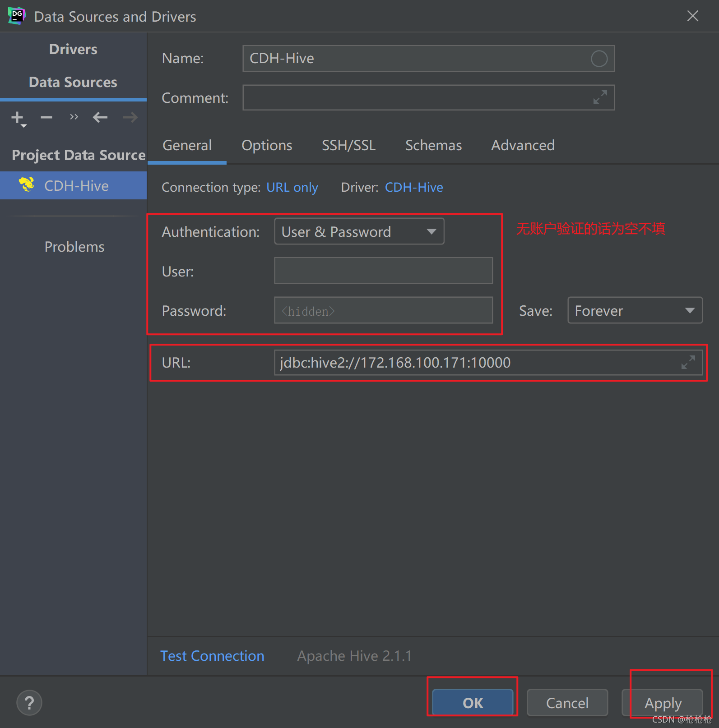Focus the Password input field
Viewport: 719px width, 728px height.
(383, 310)
